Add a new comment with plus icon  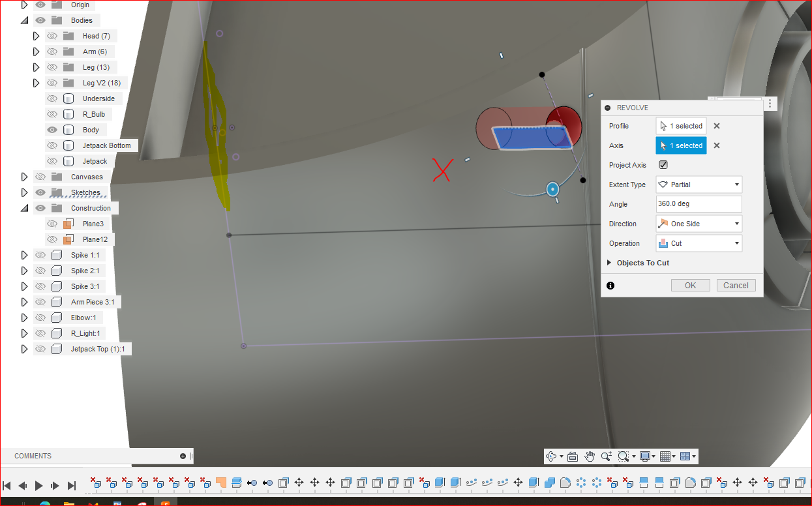183,456
